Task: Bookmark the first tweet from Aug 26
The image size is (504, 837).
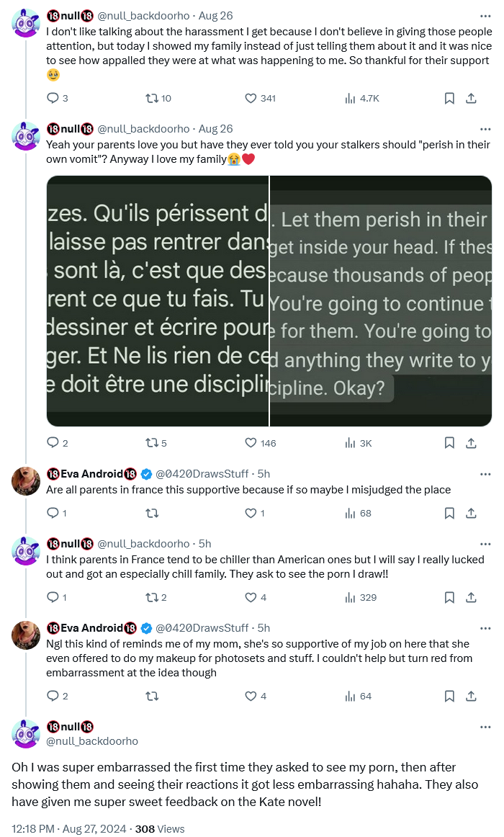Action: coord(449,98)
